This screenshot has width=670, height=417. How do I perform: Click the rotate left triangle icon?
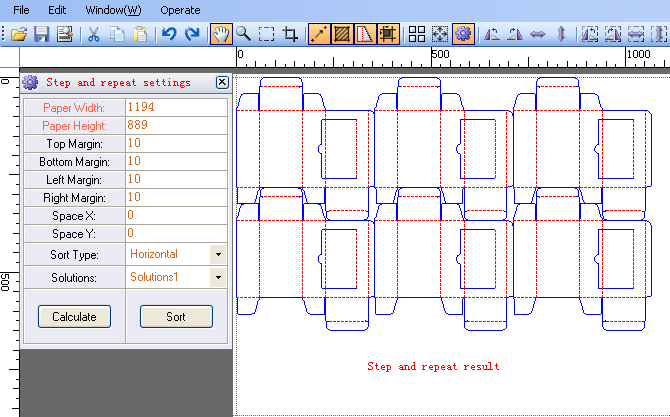(x=492, y=34)
